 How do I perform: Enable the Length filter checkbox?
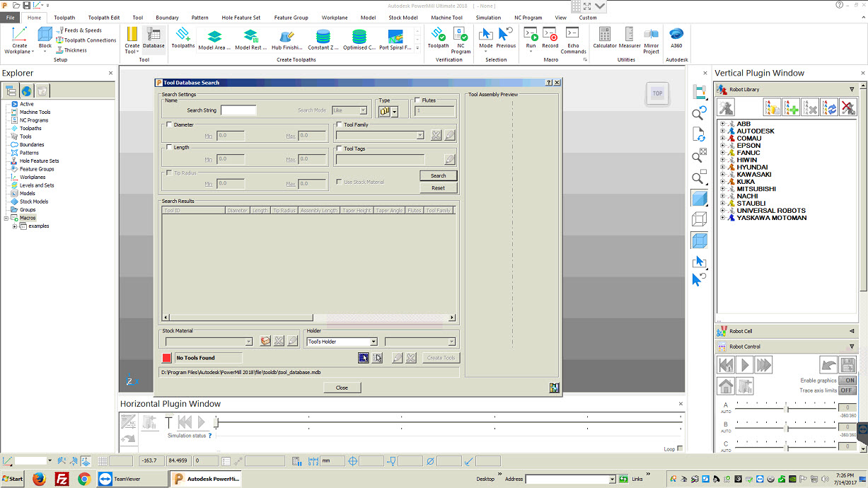point(168,147)
